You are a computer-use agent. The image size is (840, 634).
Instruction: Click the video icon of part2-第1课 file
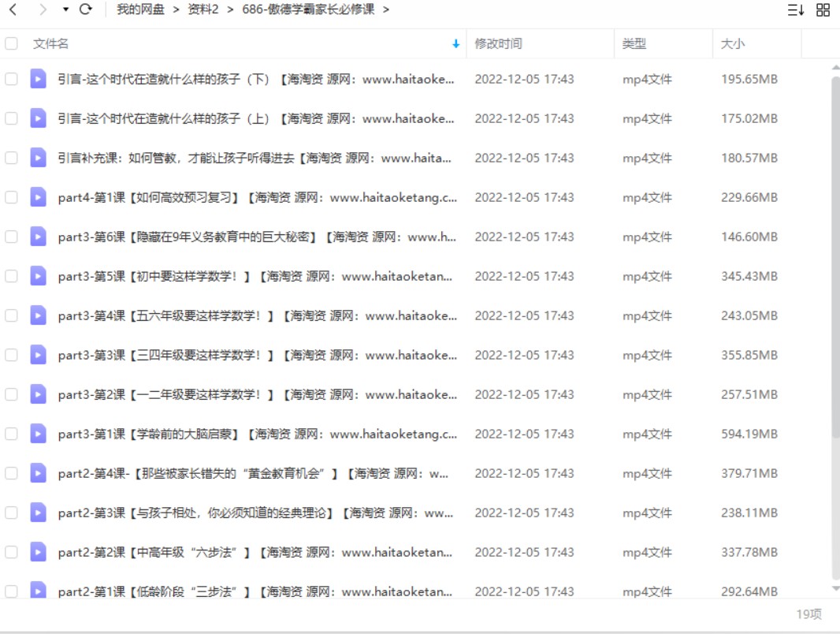(x=38, y=590)
